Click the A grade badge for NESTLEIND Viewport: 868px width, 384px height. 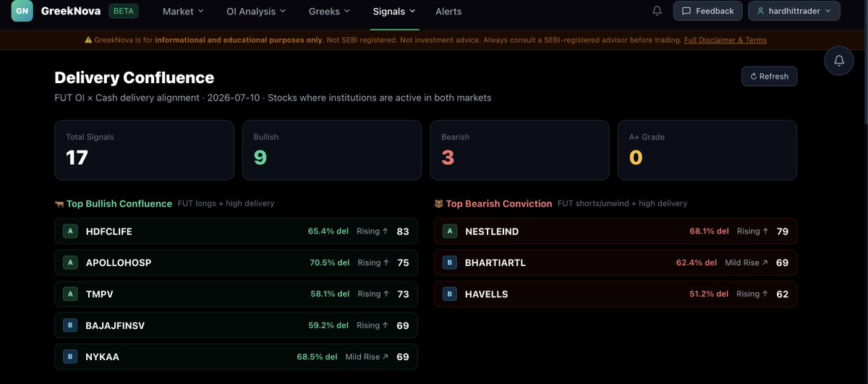[450, 231]
